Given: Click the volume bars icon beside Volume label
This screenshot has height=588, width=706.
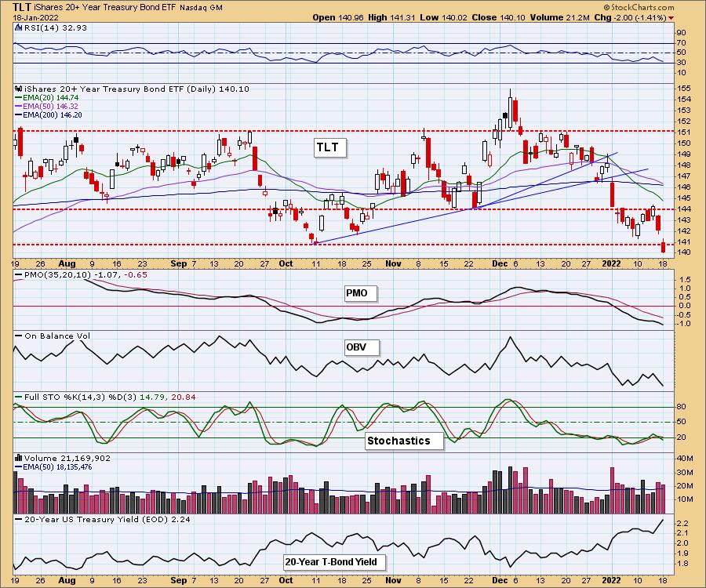Looking at the screenshot, I should 19,458.
